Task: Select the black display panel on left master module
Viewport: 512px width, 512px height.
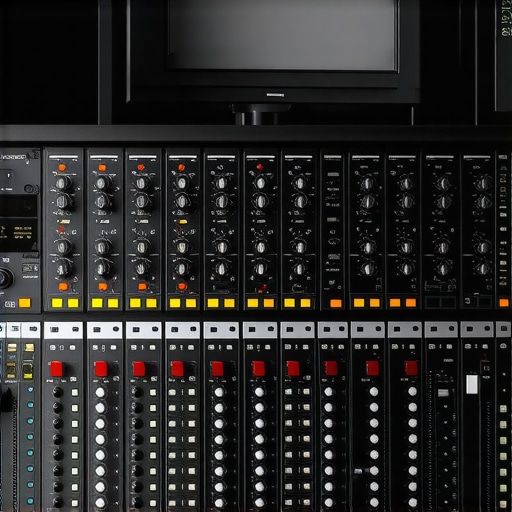Action: pyautogui.click(x=18, y=223)
